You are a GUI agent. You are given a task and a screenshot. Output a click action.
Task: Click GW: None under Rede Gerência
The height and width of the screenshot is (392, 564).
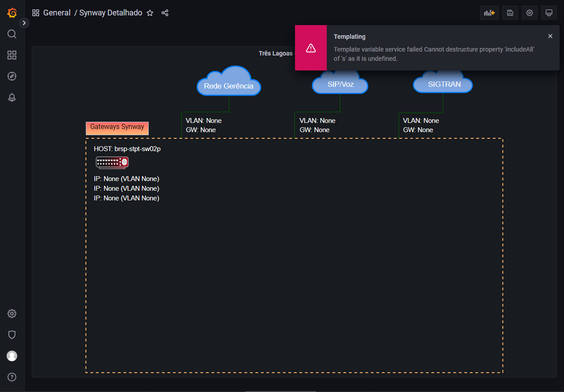click(201, 130)
